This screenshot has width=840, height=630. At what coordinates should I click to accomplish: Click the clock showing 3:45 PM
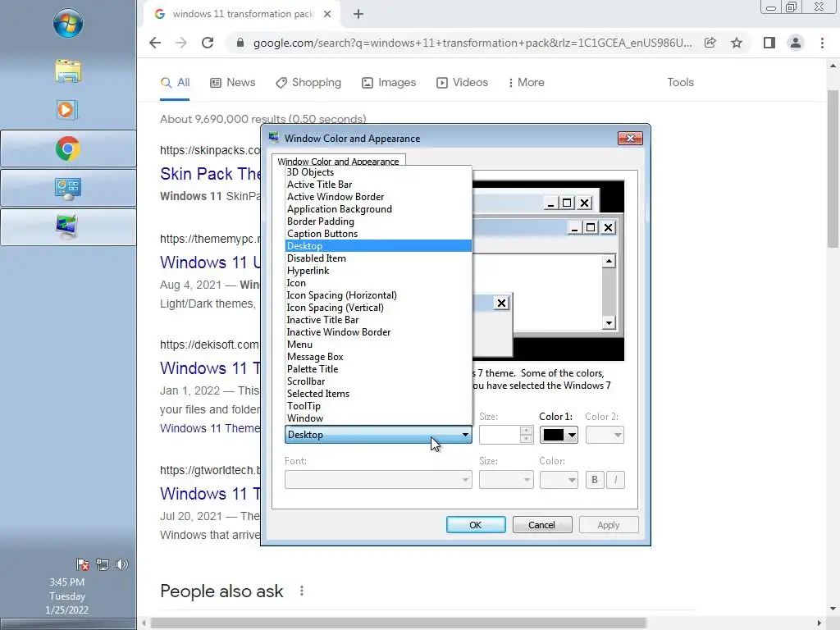67,582
